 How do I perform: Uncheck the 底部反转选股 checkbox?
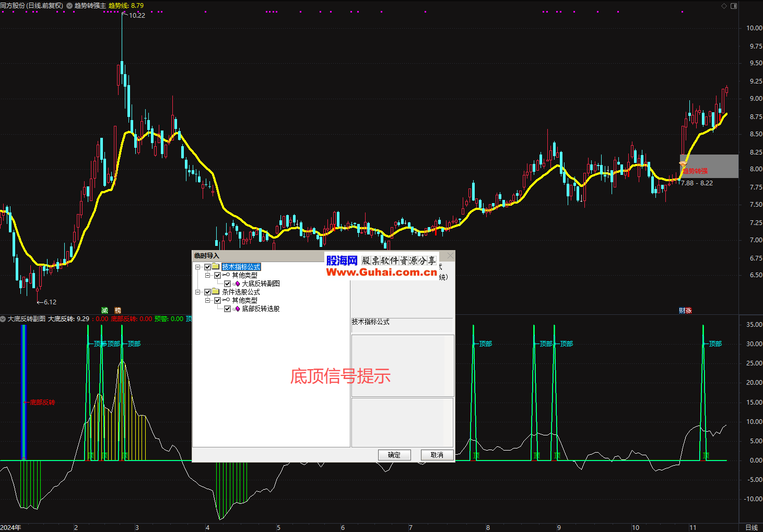pyautogui.click(x=227, y=309)
